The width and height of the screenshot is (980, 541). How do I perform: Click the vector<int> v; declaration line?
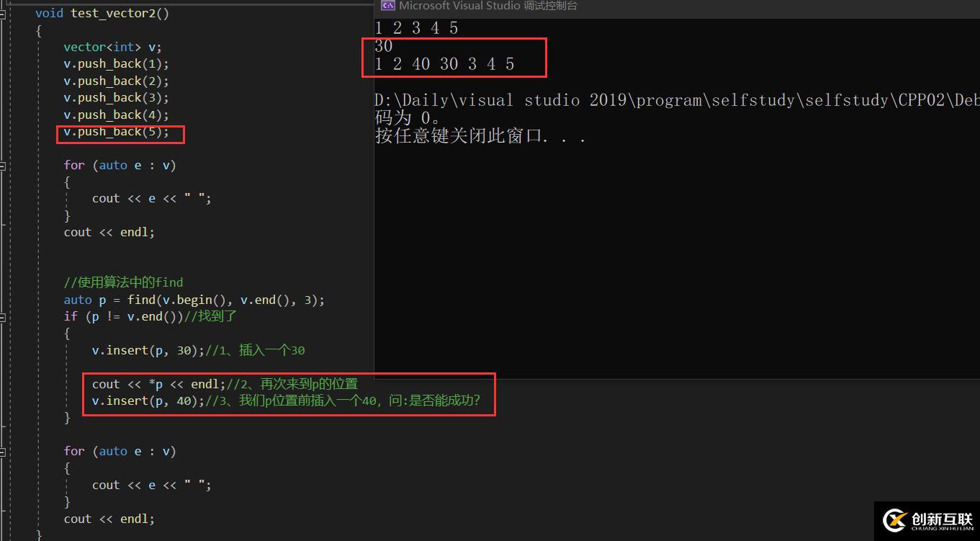tap(112, 47)
